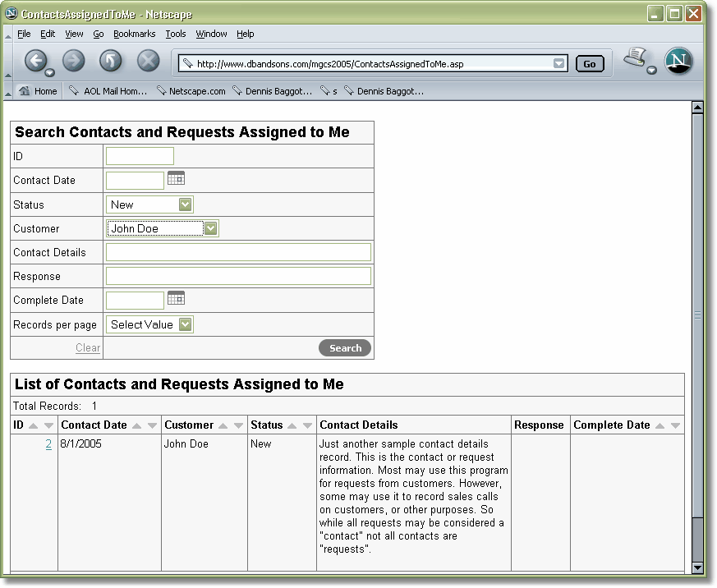Image resolution: width=717 pixels, height=588 pixels.
Task: Sort Contact Date column descending
Action: click(x=152, y=425)
